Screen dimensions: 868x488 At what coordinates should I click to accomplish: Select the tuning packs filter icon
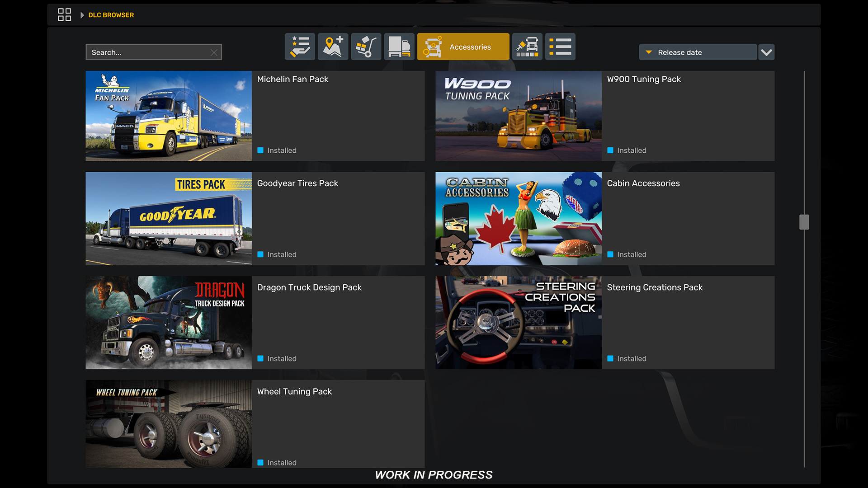[527, 47]
